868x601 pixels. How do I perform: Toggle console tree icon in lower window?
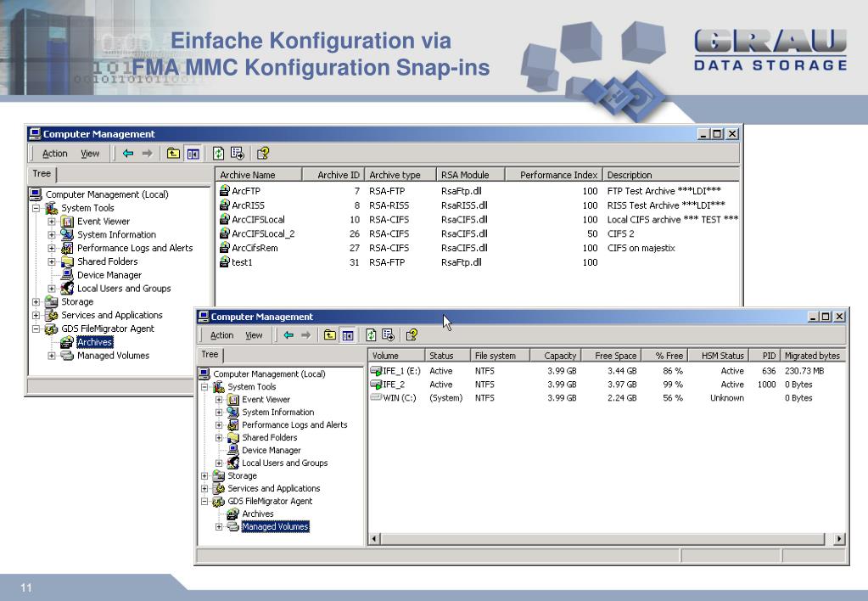(x=348, y=335)
